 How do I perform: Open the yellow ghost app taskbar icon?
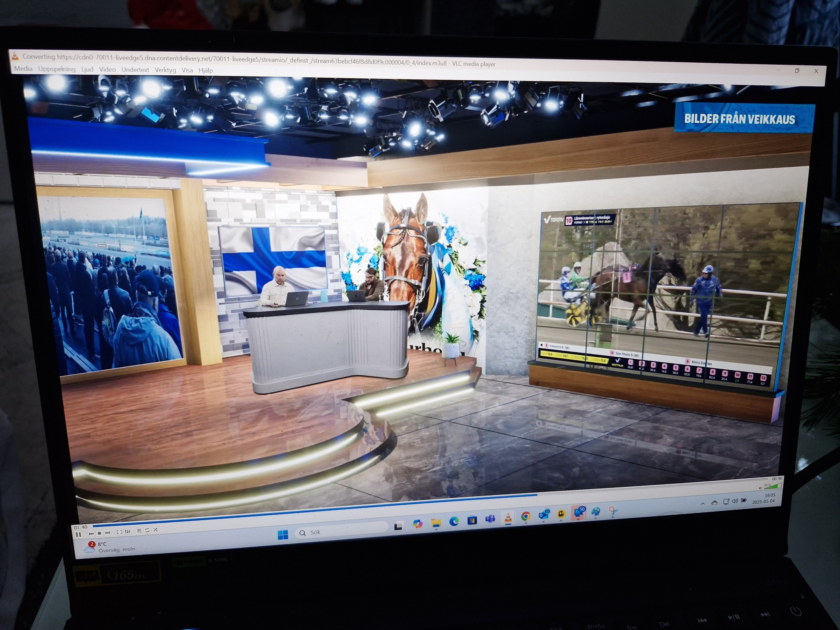[x=561, y=514]
